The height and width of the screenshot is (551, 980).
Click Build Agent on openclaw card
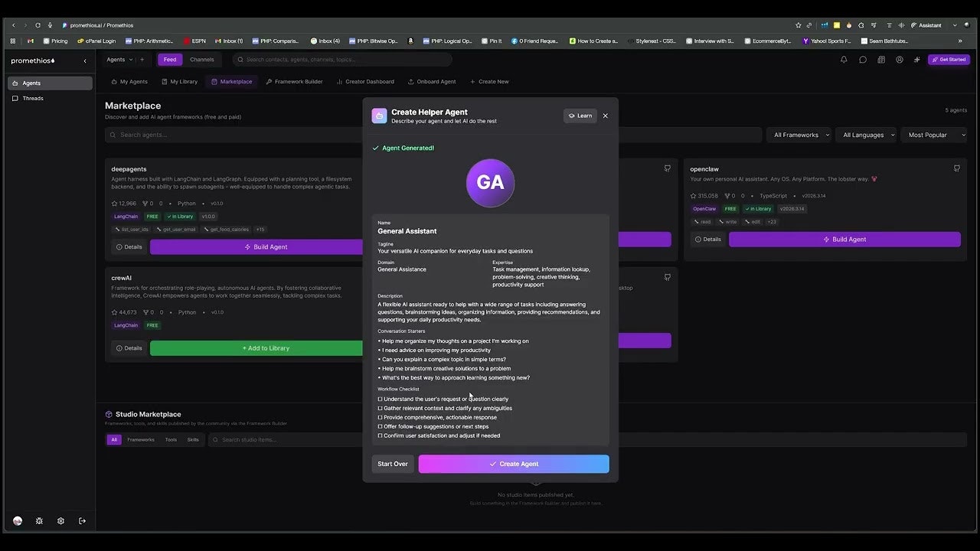(844, 240)
